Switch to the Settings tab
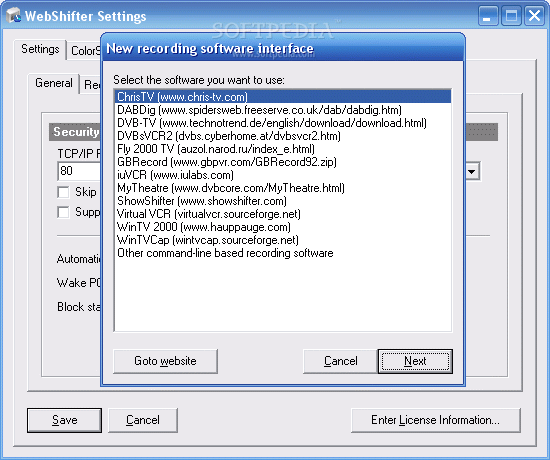Screen dimensions: 550x460 (x=40, y=49)
